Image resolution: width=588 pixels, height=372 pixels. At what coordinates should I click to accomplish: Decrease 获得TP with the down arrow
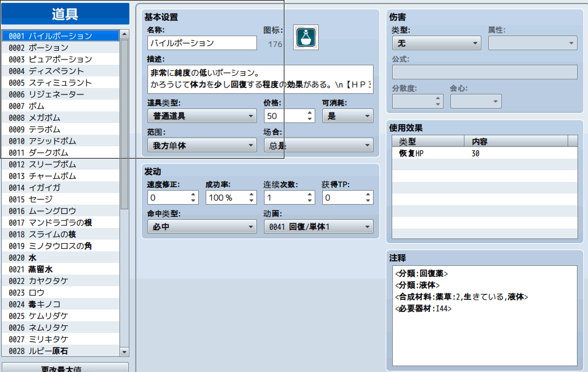(x=368, y=201)
